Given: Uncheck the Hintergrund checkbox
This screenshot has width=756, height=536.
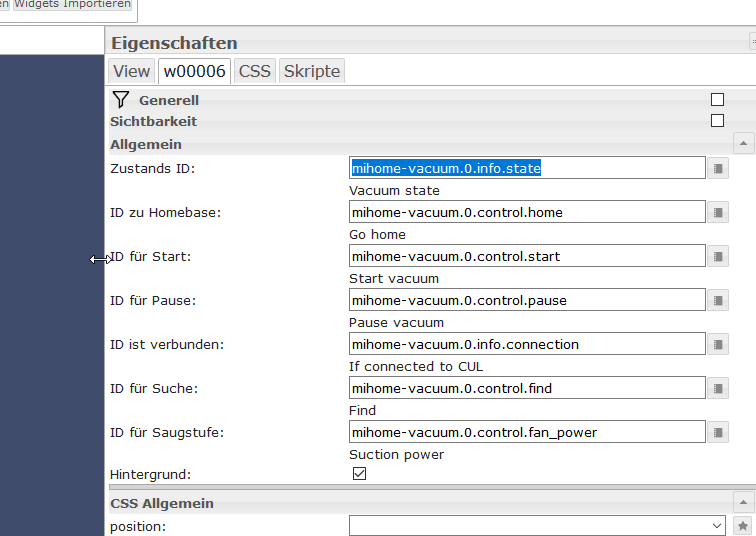Looking at the screenshot, I should tap(360, 474).
